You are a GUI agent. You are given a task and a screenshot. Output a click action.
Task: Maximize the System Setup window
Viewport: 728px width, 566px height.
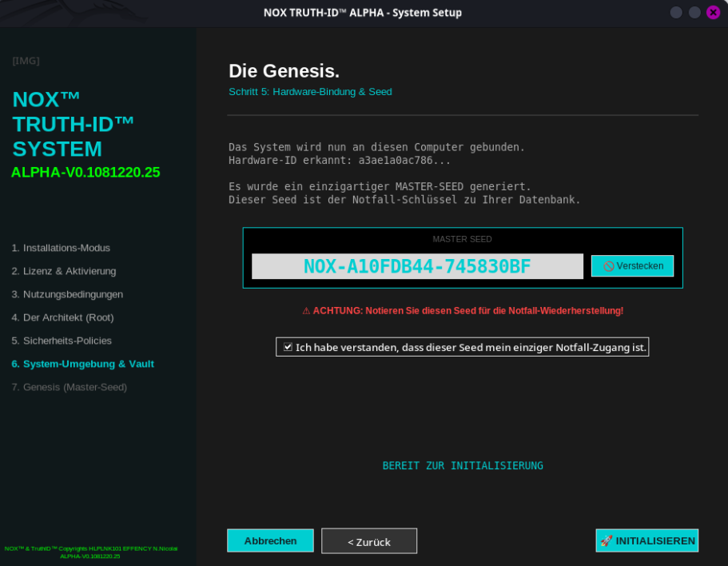pos(694,13)
